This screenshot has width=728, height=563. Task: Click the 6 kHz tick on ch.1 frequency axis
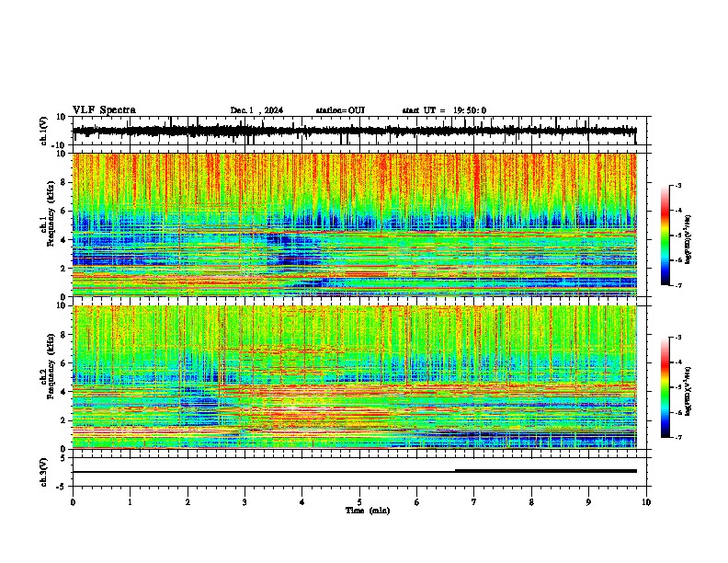[63, 212]
